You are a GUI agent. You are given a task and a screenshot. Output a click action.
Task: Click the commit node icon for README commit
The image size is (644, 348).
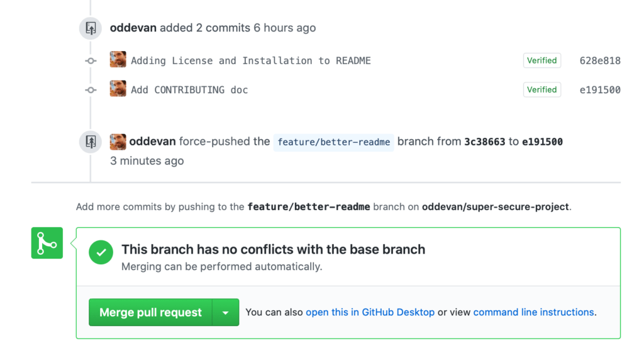(91, 61)
